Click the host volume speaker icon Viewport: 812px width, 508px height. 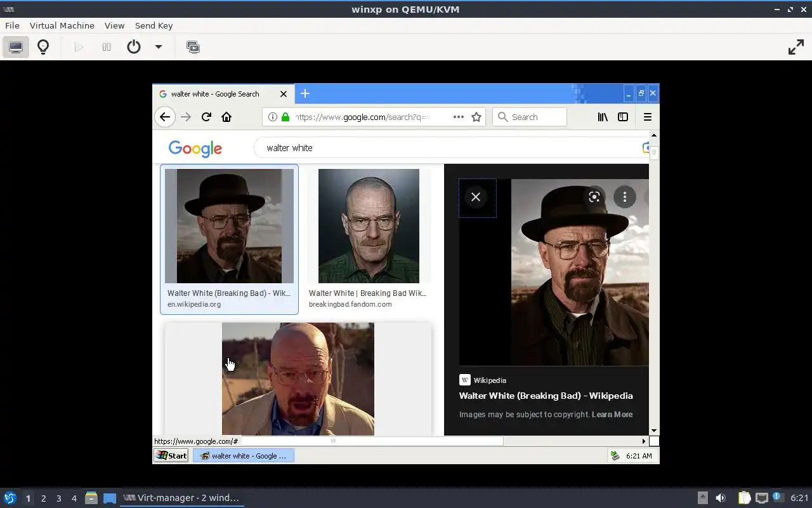(x=721, y=498)
